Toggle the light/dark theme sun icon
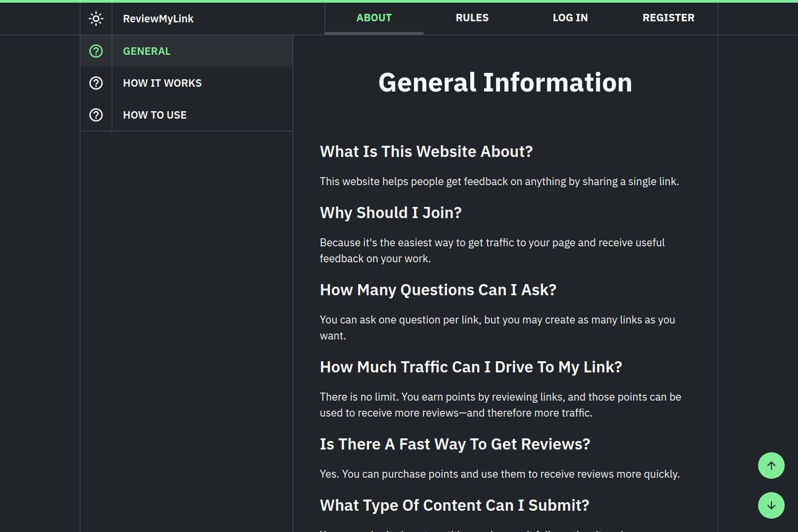 (96, 19)
